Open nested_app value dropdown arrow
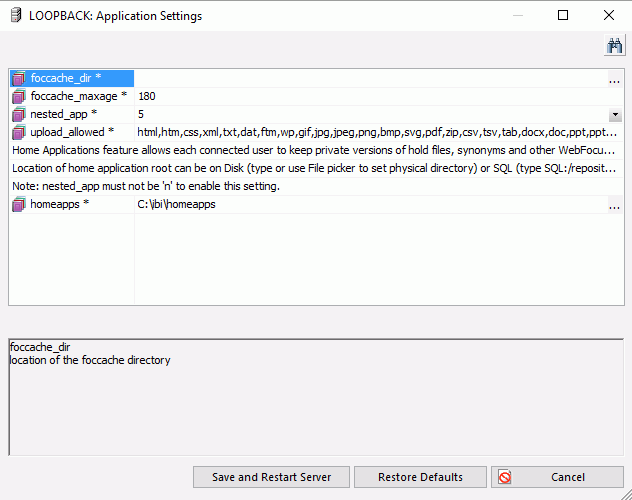632x500 pixels. click(615, 114)
